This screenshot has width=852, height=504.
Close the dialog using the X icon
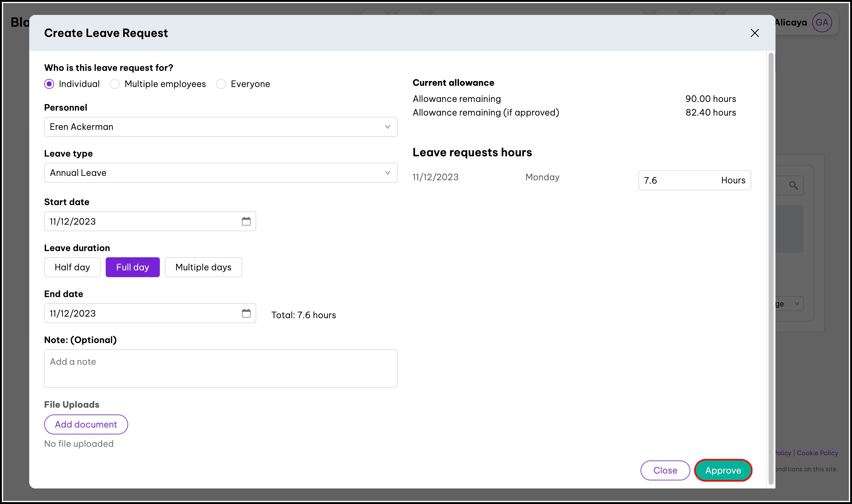pyautogui.click(x=754, y=33)
